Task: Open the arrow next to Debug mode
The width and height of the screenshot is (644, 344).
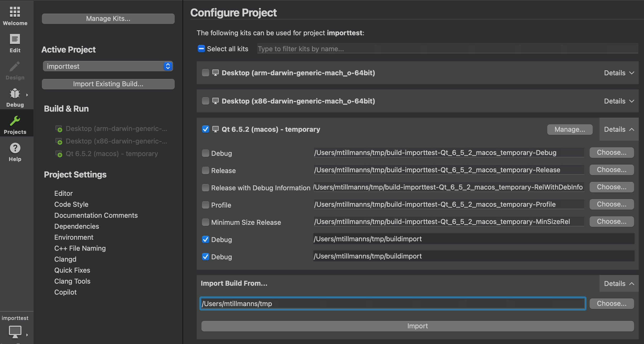Action: click(27, 95)
